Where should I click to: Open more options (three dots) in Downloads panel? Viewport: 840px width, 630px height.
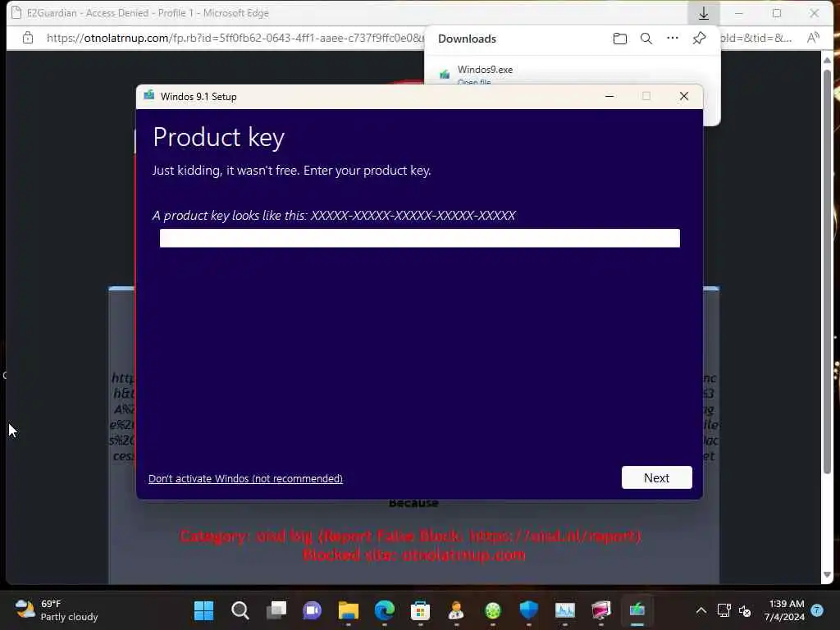coord(673,38)
